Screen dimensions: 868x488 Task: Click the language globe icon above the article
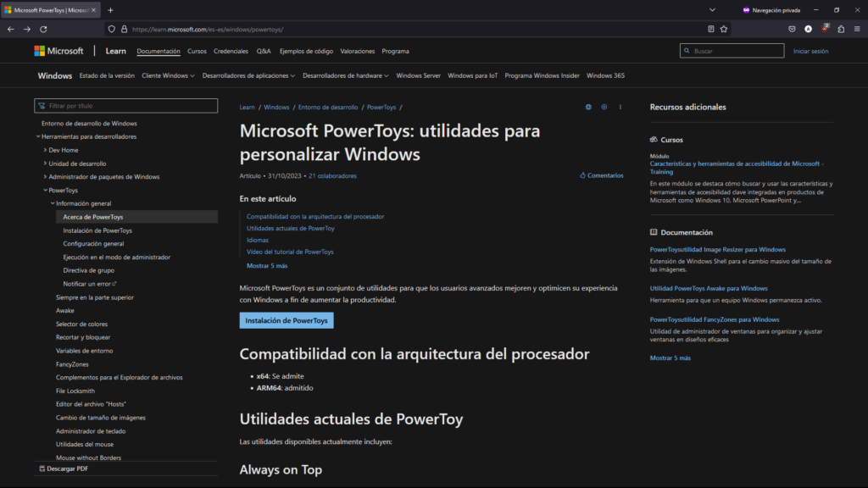tap(588, 108)
